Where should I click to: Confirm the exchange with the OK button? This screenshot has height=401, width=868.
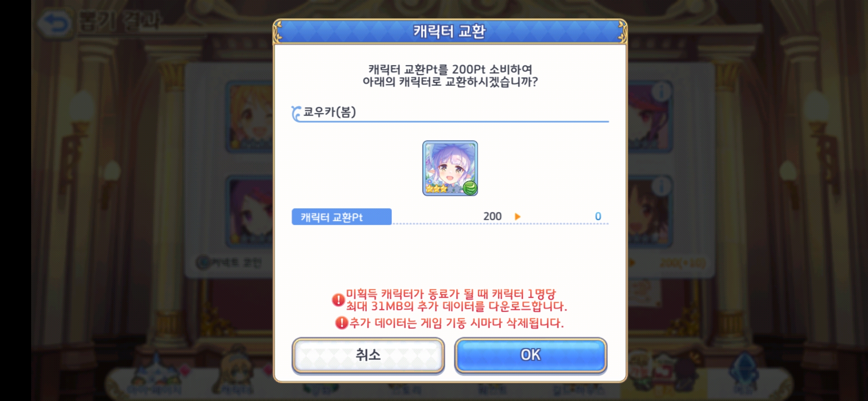tap(530, 355)
